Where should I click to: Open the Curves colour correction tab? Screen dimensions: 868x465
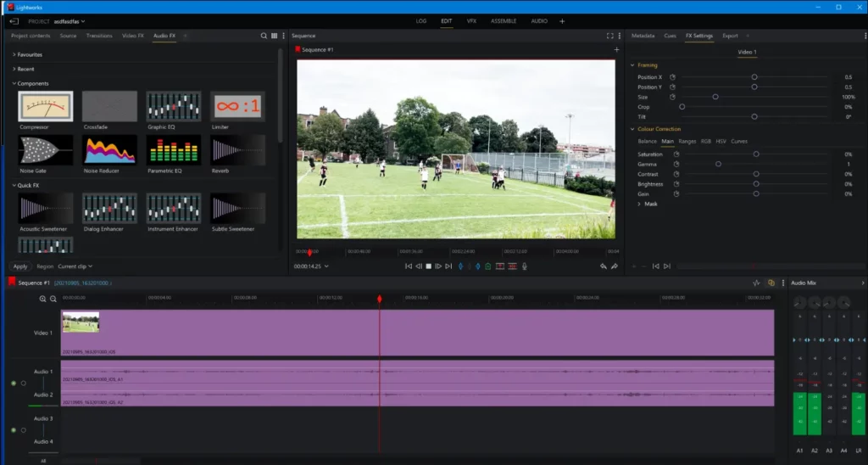pos(739,141)
